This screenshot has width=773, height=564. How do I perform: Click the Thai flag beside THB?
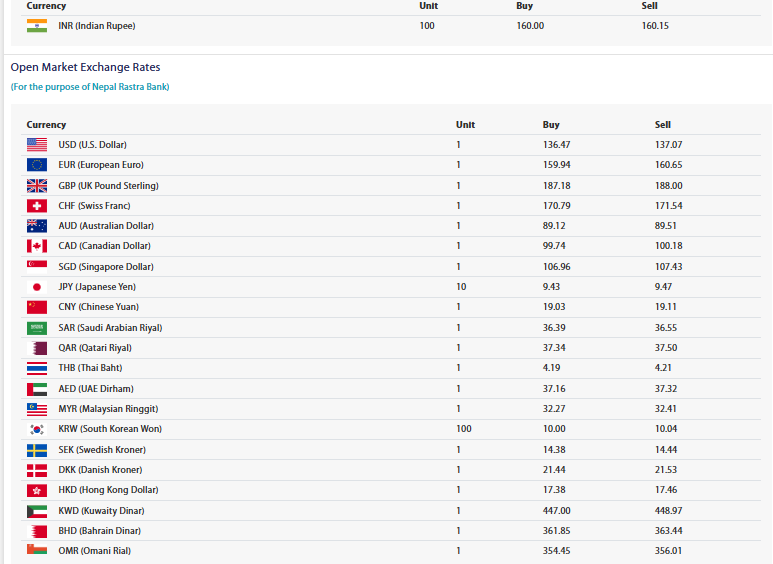click(37, 368)
